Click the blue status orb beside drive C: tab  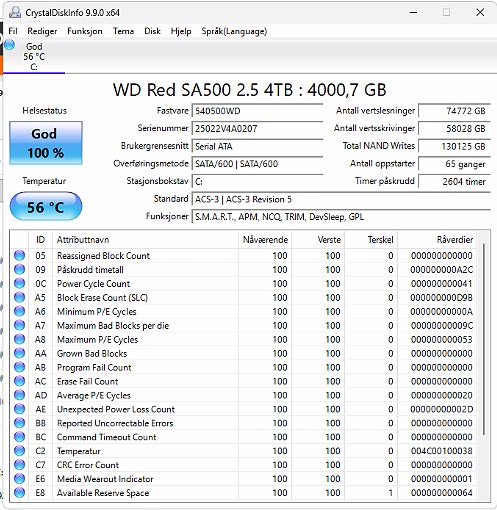pyautogui.click(x=10, y=45)
